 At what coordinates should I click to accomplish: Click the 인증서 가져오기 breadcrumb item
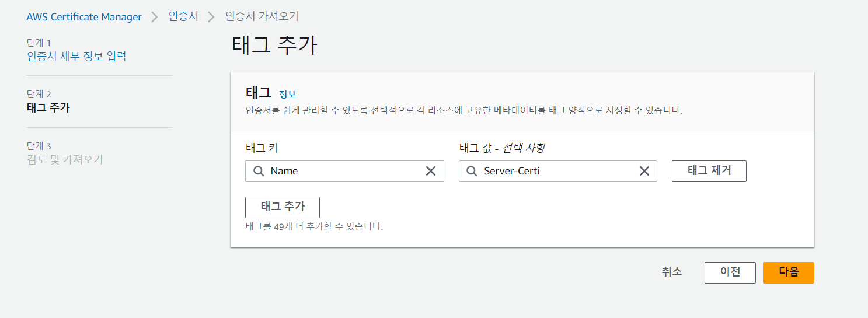point(262,16)
